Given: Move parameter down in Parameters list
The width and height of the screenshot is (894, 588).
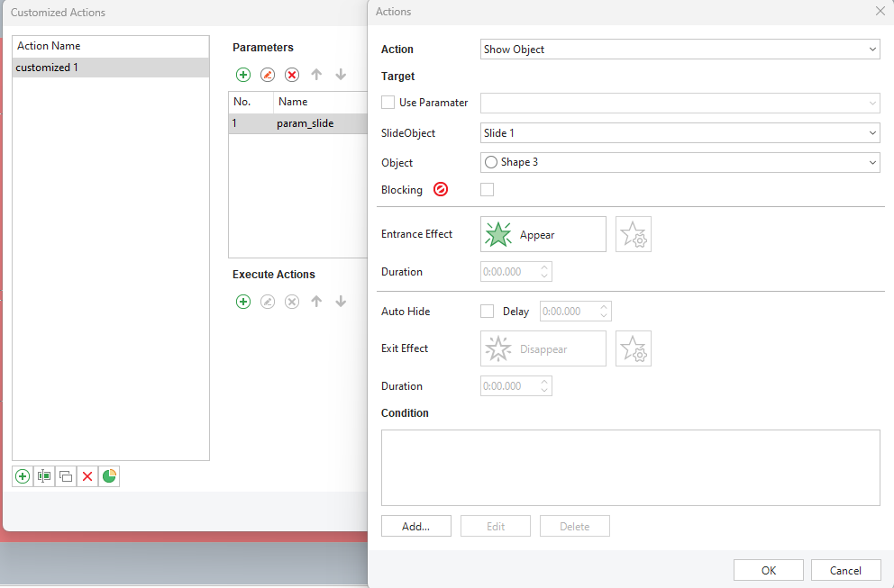Looking at the screenshot, I should [341, 75].
